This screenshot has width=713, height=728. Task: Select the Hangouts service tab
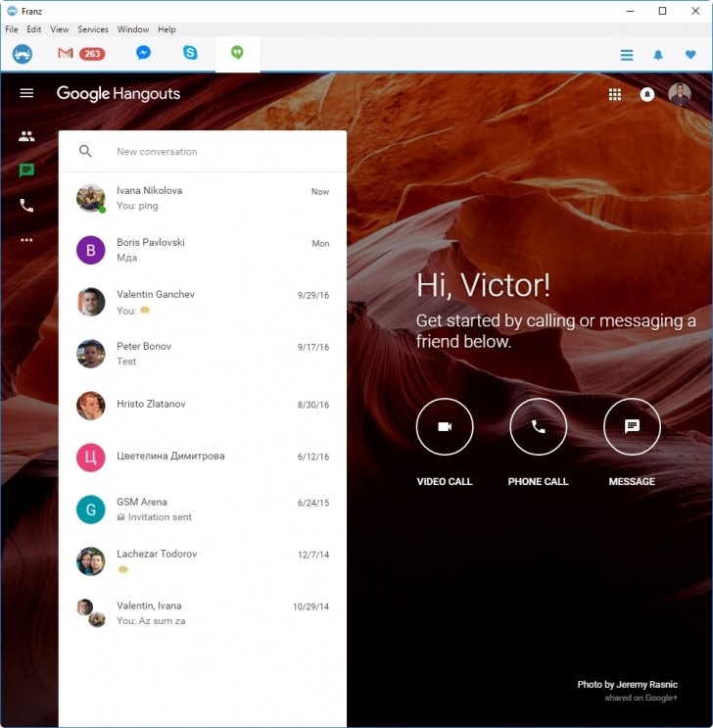coord(237,53)
